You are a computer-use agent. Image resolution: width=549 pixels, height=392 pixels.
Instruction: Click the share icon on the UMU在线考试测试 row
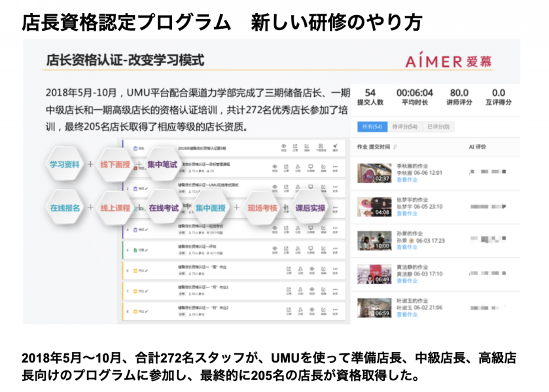tap(286, 187)
